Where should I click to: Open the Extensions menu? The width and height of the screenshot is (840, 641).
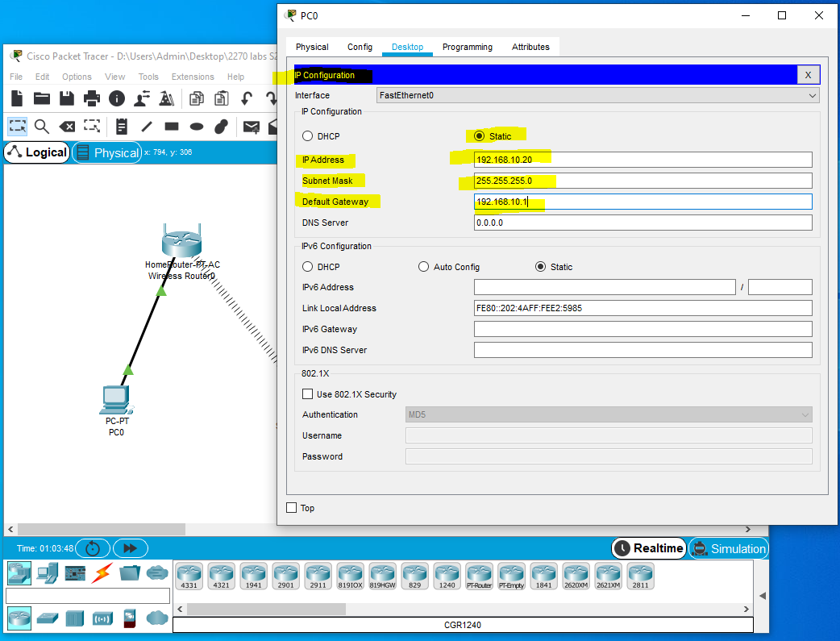(x=193, y=76)
